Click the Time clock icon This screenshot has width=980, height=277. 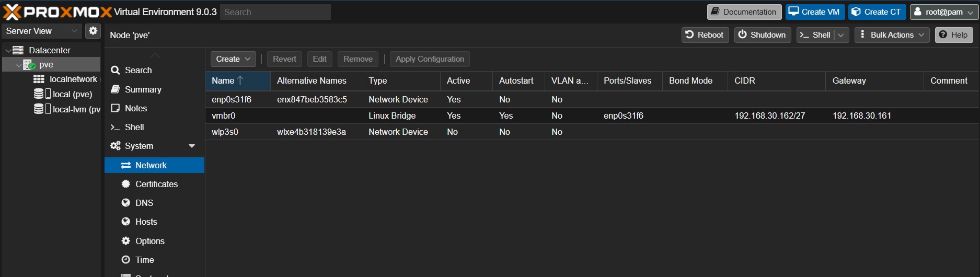coord(125,260)
